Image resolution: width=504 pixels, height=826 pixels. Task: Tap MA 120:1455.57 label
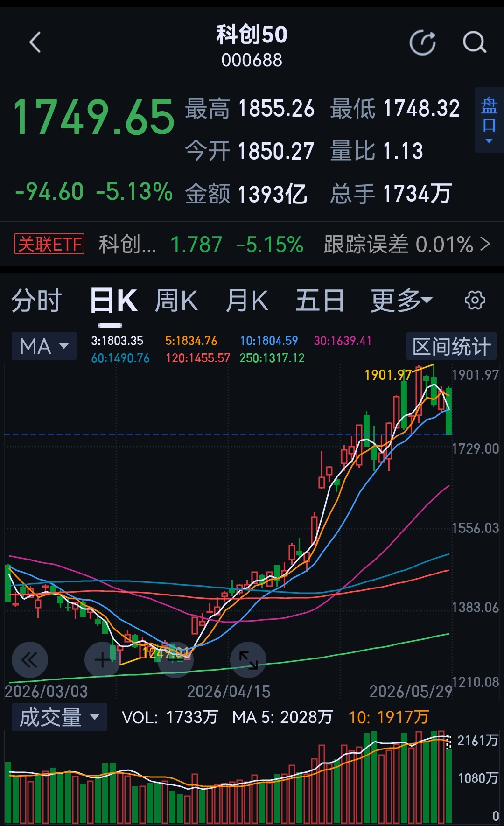[198, 358]
